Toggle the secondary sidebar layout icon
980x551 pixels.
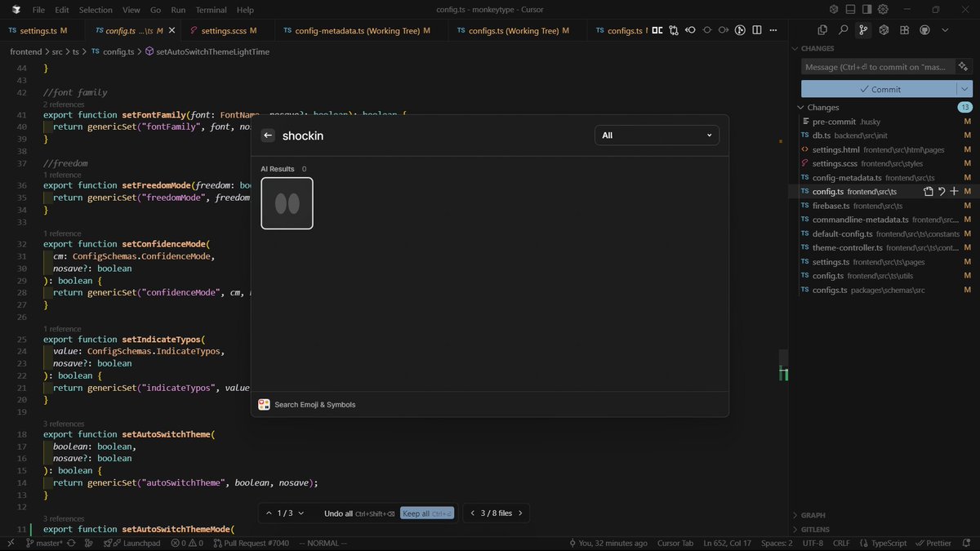pos(866,10)
